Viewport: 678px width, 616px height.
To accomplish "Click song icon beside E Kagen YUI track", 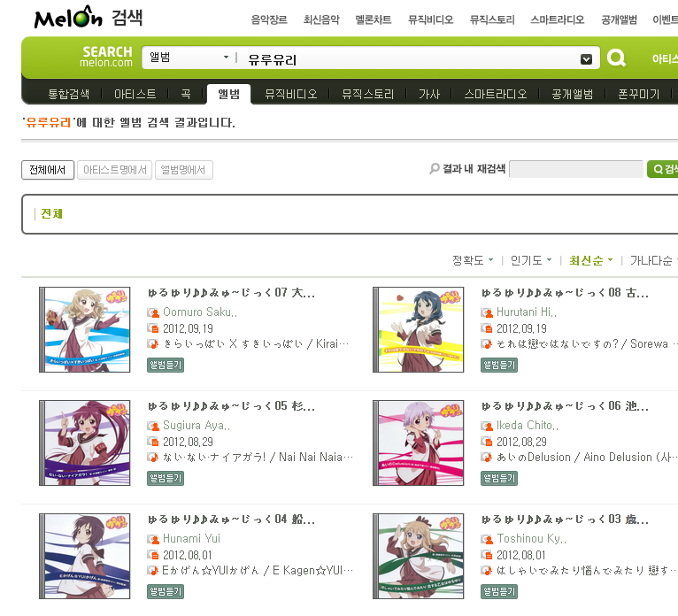I will [x=153, y=571].
